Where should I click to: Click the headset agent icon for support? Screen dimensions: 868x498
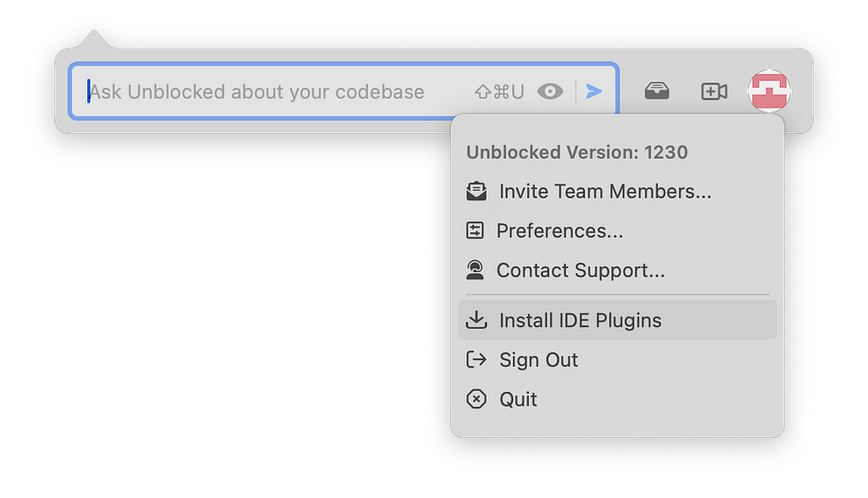point(475,270)
